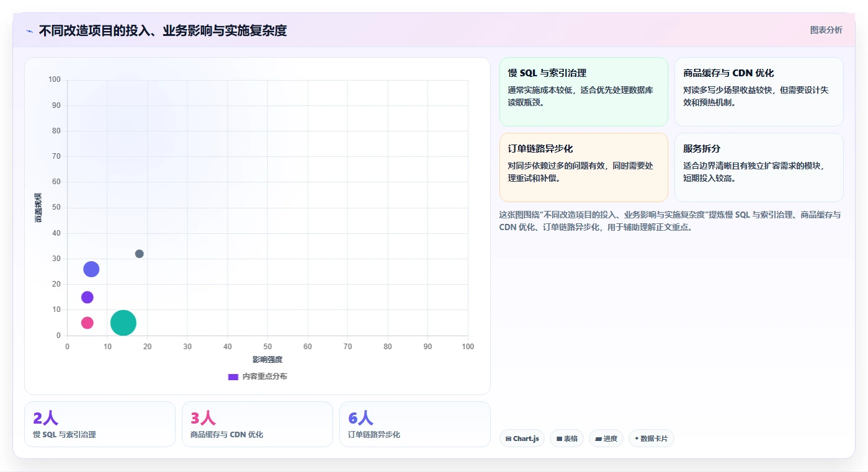
Task: Click the x-axis tick label 50
Action: pos(267,347)
